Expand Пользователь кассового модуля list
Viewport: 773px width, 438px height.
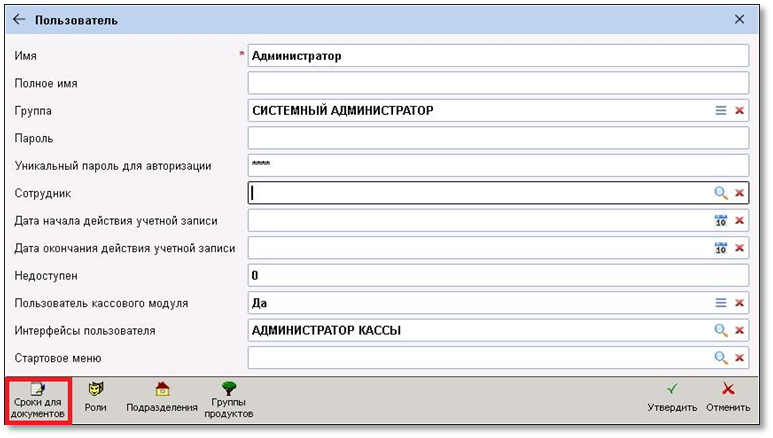coord(720,303)
